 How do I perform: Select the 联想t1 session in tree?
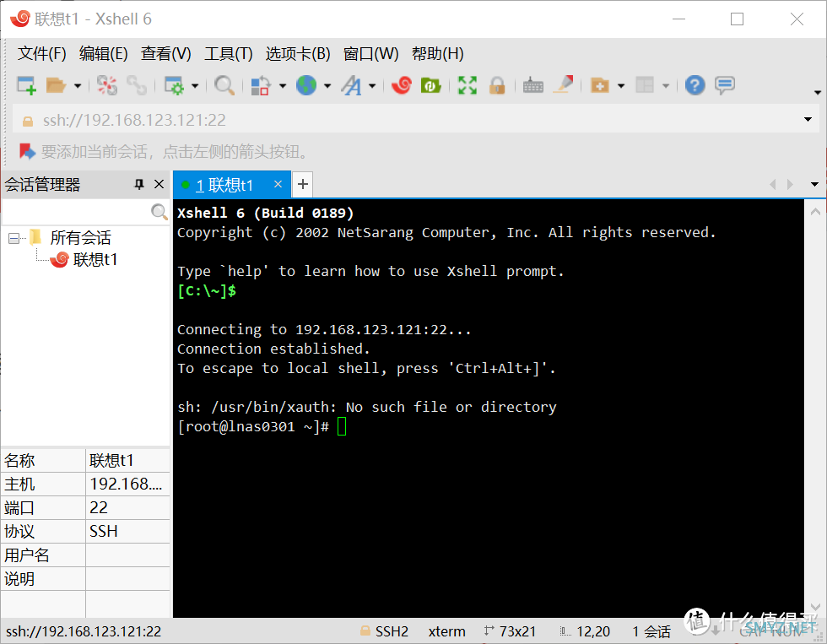tap(95, 259)
